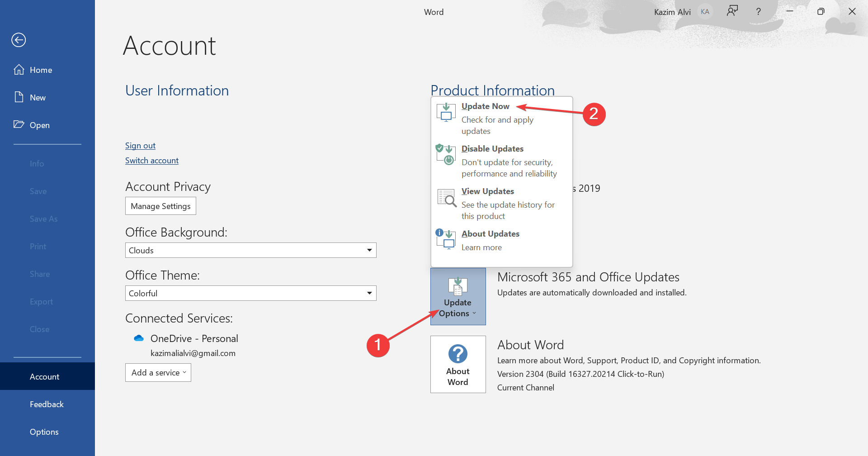The width and height of the screenshot is (868, 456).
Task: Click the About Word heading text
Action: click(x=531, y=345)
